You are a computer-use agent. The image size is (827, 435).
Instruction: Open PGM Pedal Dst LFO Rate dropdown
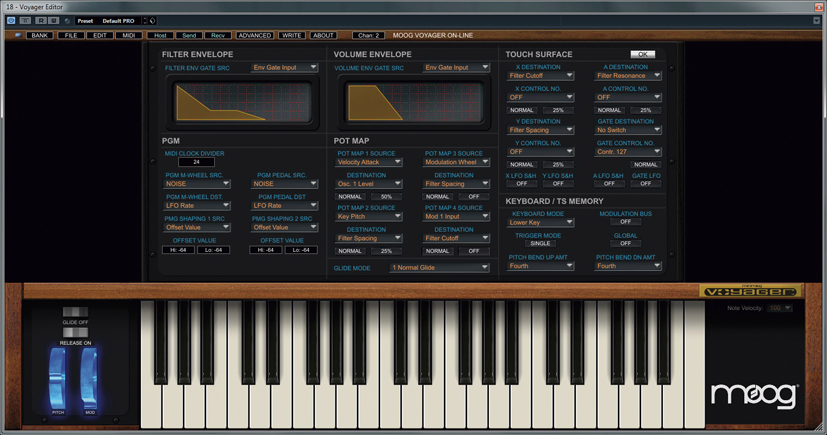point(284,206)
